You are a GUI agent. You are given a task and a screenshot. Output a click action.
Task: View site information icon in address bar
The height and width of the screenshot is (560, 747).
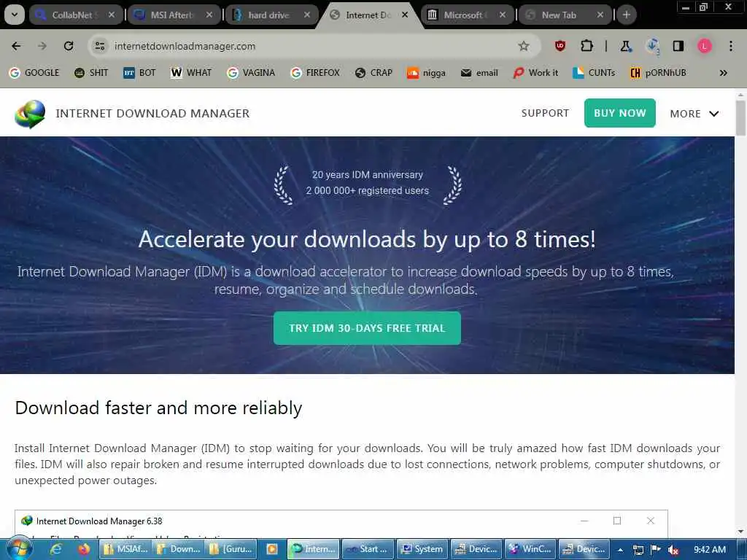(99, 46)
